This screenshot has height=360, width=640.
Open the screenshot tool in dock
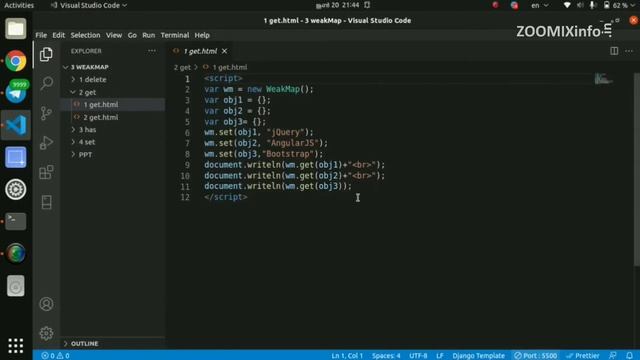pyautogui.click(x=16, y=158)
